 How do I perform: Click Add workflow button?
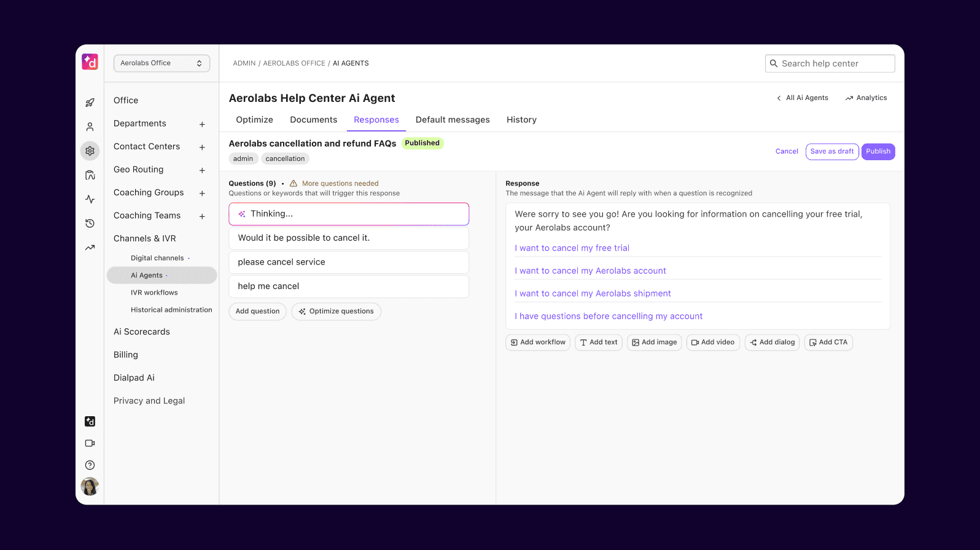click(538, 343)
